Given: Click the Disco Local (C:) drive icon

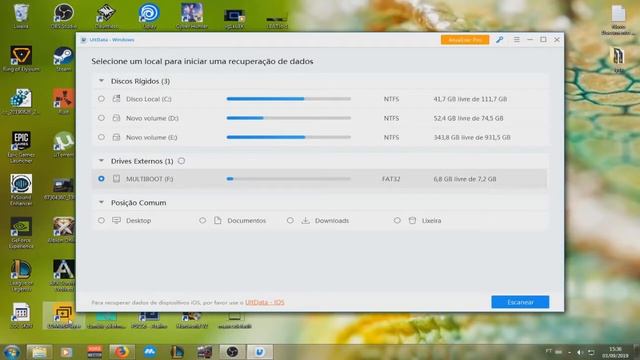Looking at the screenshot, I should click(116, 99).
